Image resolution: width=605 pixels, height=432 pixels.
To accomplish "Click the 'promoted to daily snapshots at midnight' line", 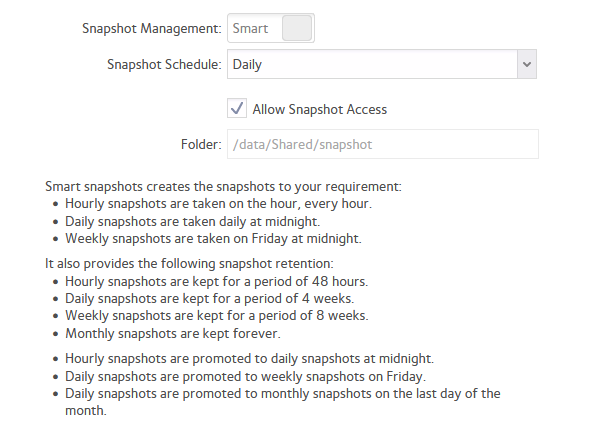I will (249, 359).
